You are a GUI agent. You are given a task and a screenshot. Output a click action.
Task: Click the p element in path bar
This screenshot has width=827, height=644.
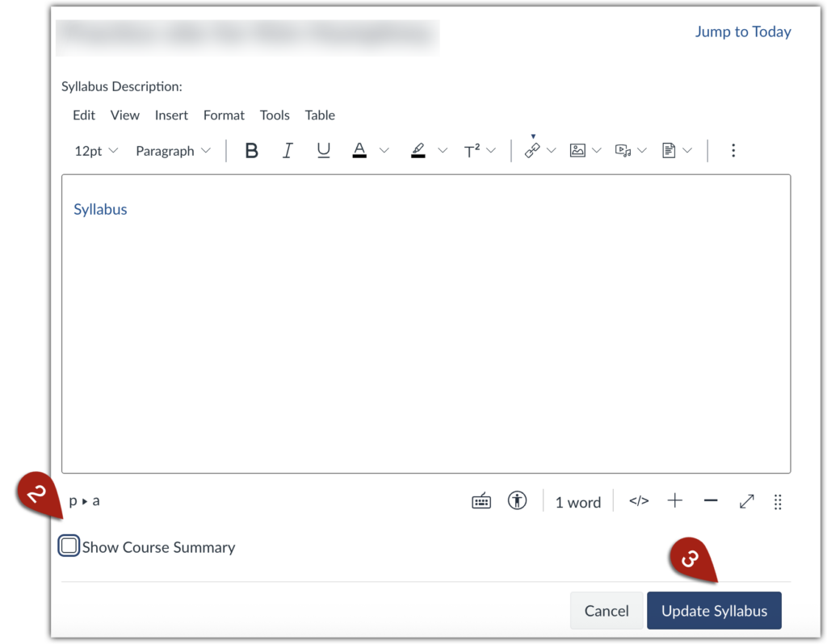click(x=73, y=500)
